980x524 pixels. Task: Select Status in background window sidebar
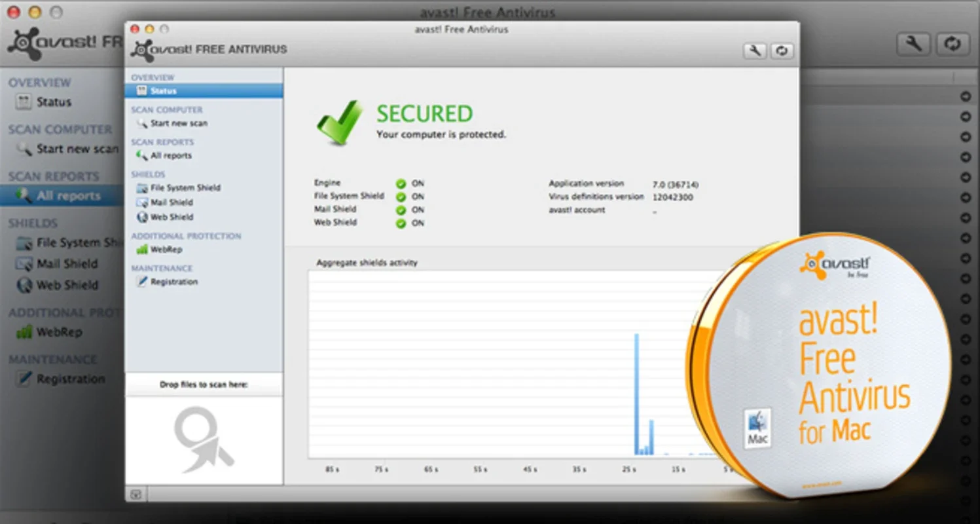(x=54, y=102)
